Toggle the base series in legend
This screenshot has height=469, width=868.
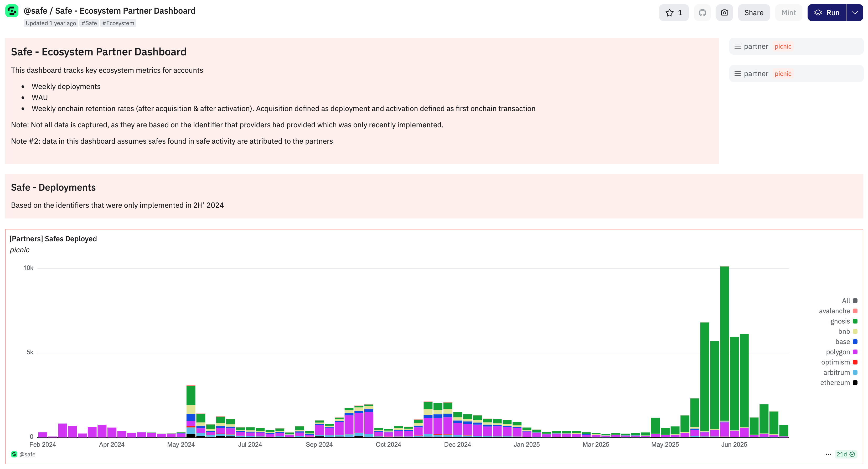point(846,342)
